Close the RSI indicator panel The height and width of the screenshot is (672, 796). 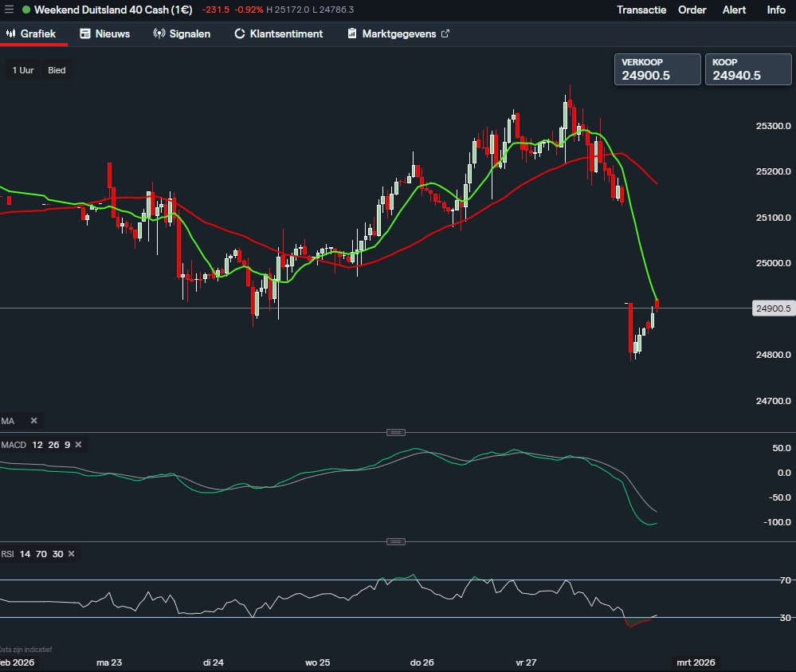point(71,554)
